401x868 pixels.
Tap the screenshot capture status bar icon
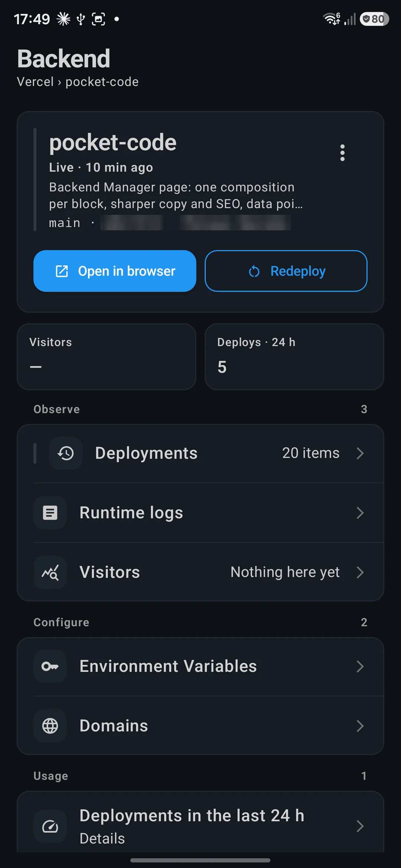point(98,19)
